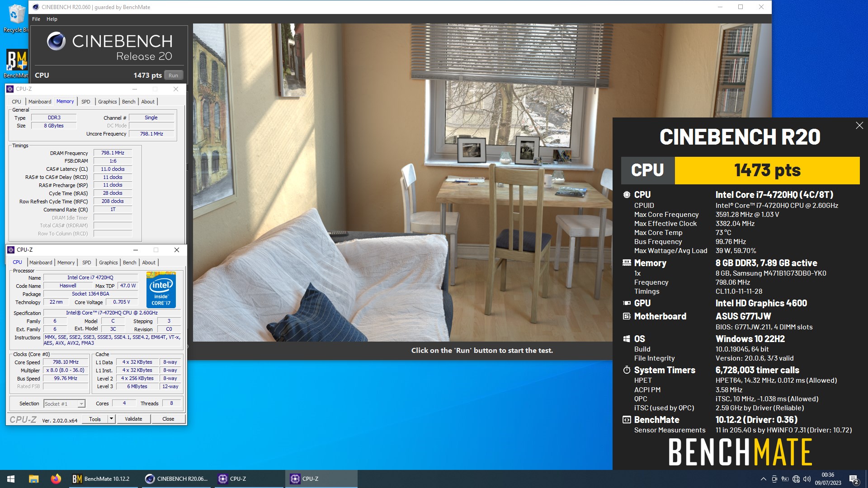
Task: Open the About tab in the upper CPU-Z window
Action: tap(148, 102)
